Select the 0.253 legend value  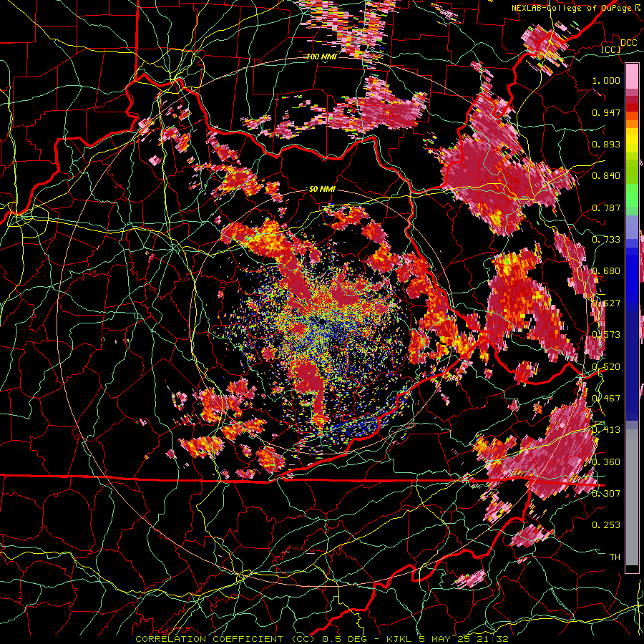coord(606,525)
